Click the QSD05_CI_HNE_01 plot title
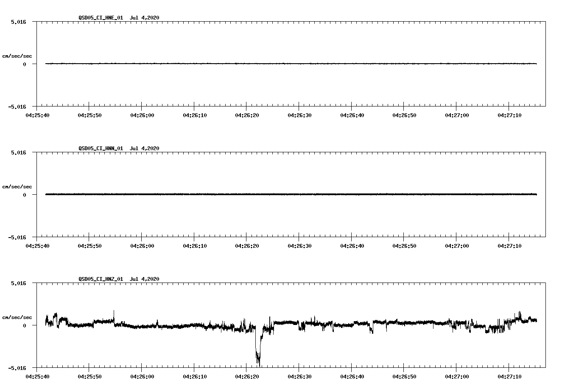 [x=119, y=17]
